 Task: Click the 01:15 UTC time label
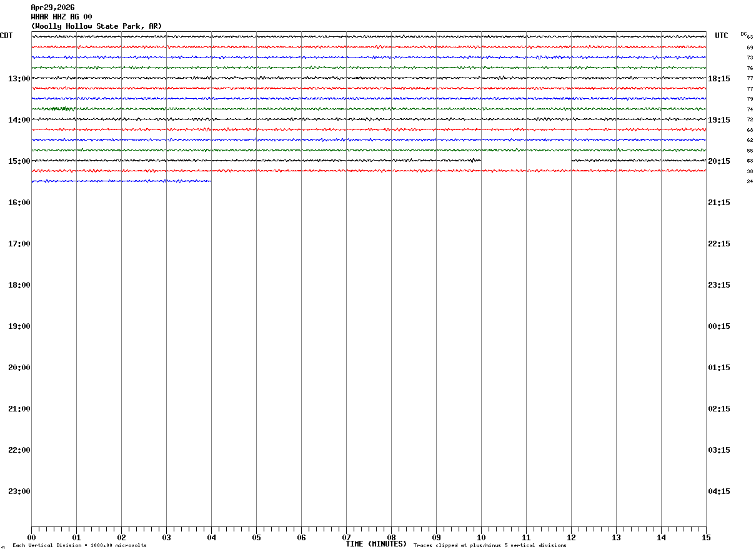(x=719, y=368)
